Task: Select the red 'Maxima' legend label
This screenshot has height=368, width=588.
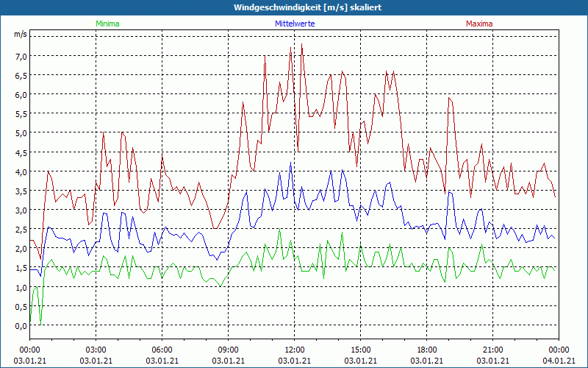Action: [x=479, y=24]
